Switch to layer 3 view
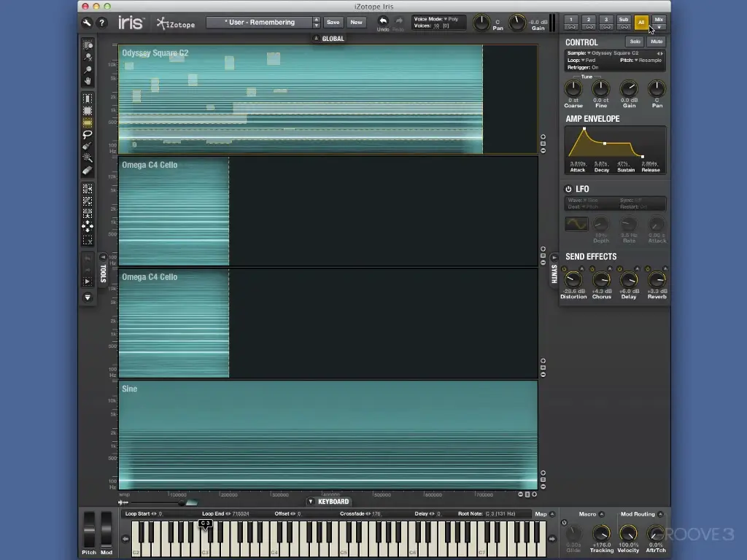Image resolution: width=747 pixels, height=560 pixels. (x=606, y=20)
